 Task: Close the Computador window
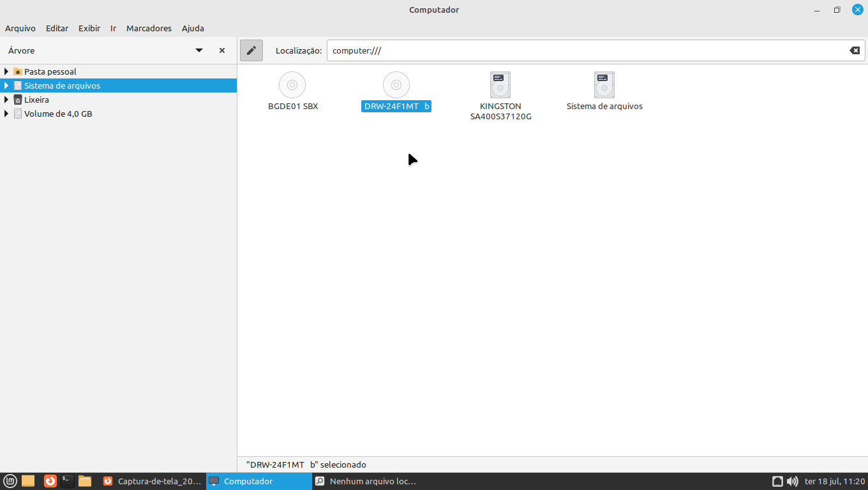pyautogui.click(x=857, y=10)
